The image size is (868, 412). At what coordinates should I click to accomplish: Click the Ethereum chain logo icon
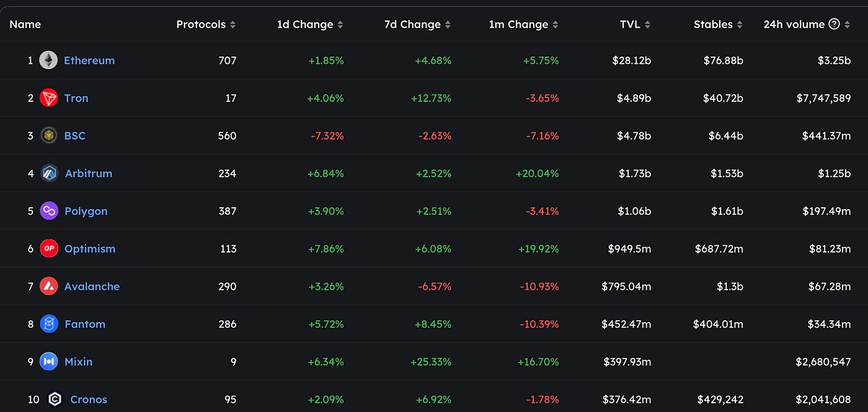[48, 60]
